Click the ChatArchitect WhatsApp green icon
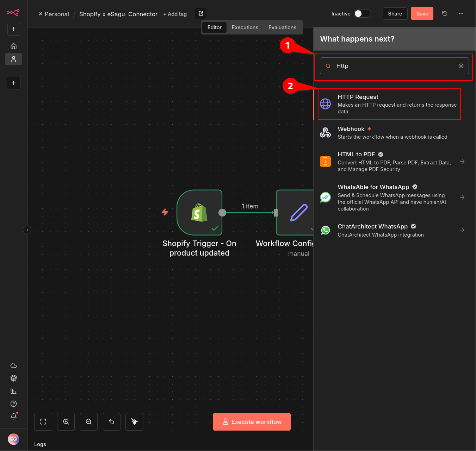 point(325,230)
